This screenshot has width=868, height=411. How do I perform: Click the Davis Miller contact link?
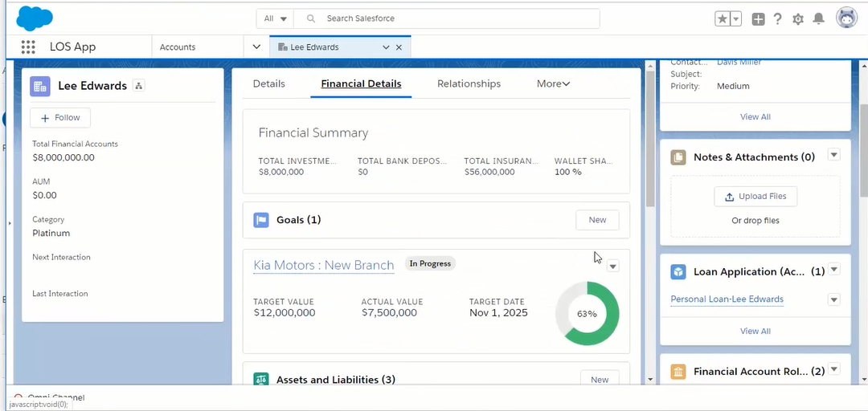(x=739, y=62)
